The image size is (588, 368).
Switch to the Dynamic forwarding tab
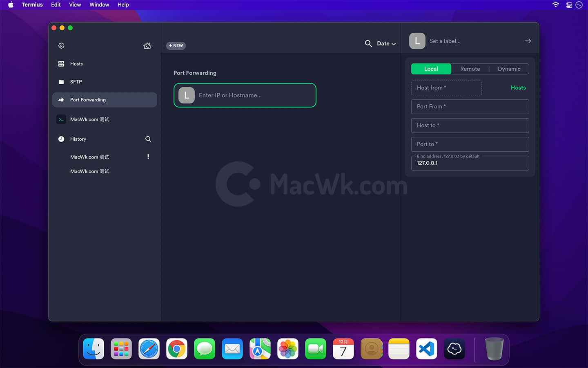click(509, 69)
